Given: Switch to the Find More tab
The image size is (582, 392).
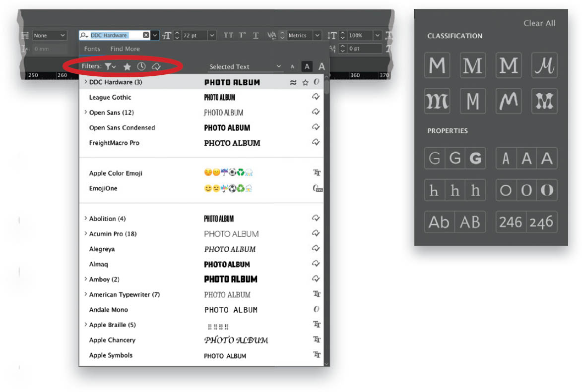Looking at the screenshot, I should point(125,49).
